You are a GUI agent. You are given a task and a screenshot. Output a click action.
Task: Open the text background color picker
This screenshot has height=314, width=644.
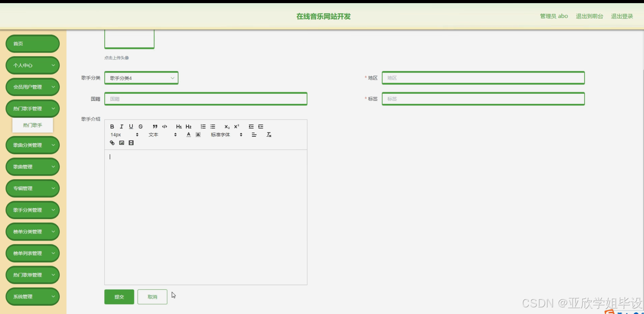click(198, 135)
